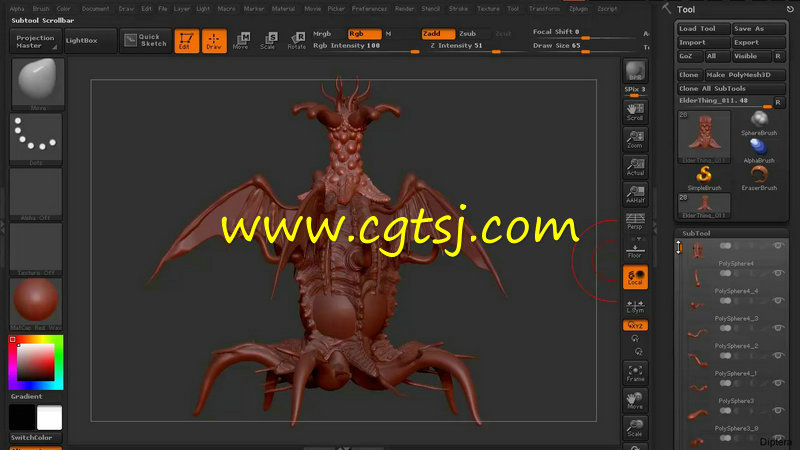The image size is (800, 450).
Task: Toggle Persp perspective view
Action: 635,221
